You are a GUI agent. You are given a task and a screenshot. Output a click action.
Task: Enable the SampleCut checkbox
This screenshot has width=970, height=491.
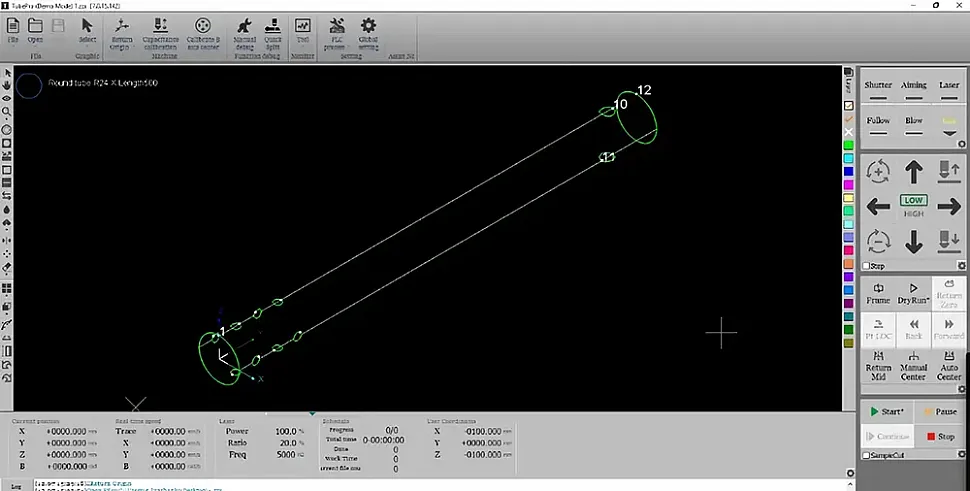[x=866, y=455]
